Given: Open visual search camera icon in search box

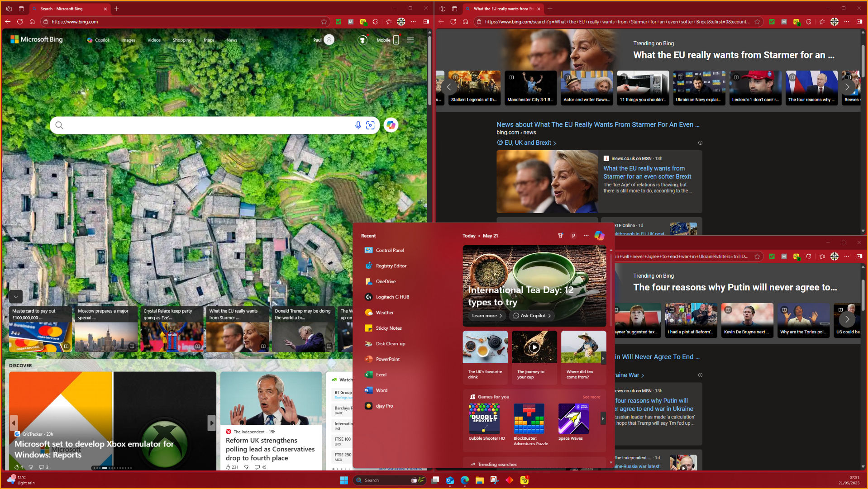Looking at the screenshot, I should pyautogui.click(x=370, y=125).
